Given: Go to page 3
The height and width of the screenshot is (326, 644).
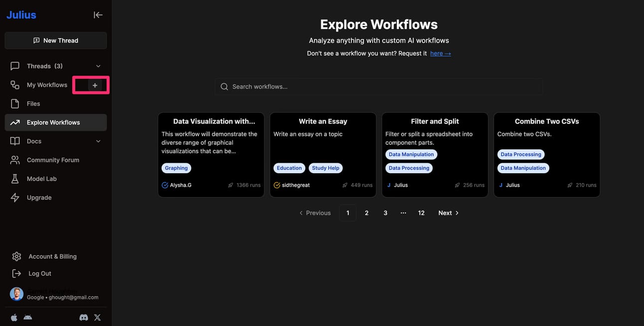Looking at the screenshot, I should [x=385, y=213].
